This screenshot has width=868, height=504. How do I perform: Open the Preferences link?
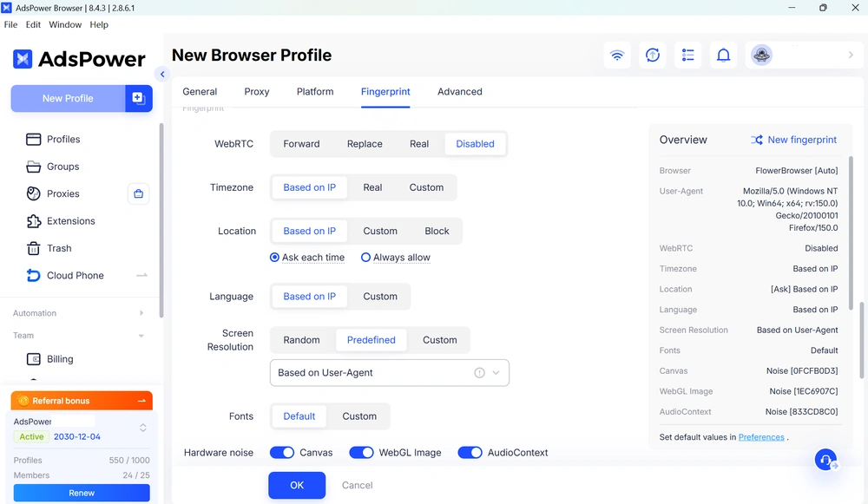(761, 437)
